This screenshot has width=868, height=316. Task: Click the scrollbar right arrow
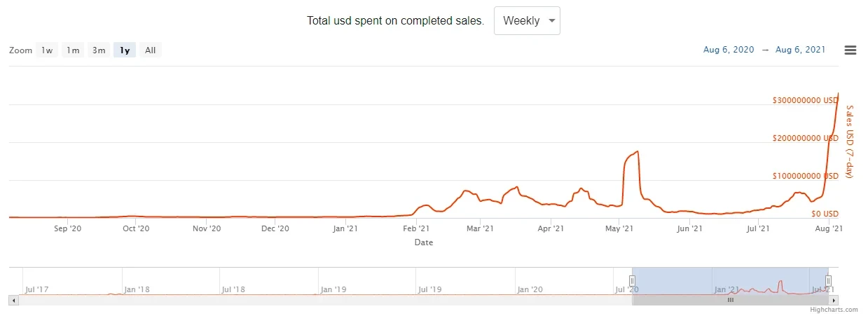pyautogui.click(x=834, y=300)
